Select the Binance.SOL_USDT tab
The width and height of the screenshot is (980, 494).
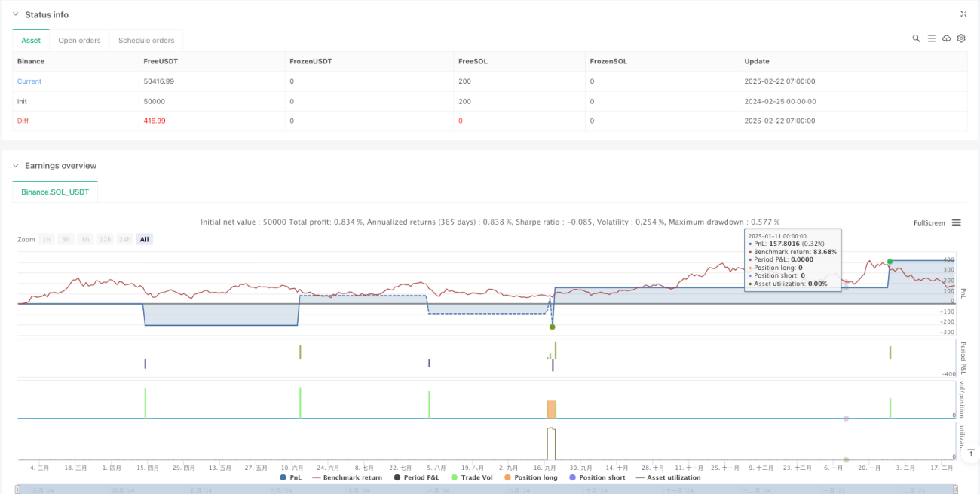coord(55,192)
